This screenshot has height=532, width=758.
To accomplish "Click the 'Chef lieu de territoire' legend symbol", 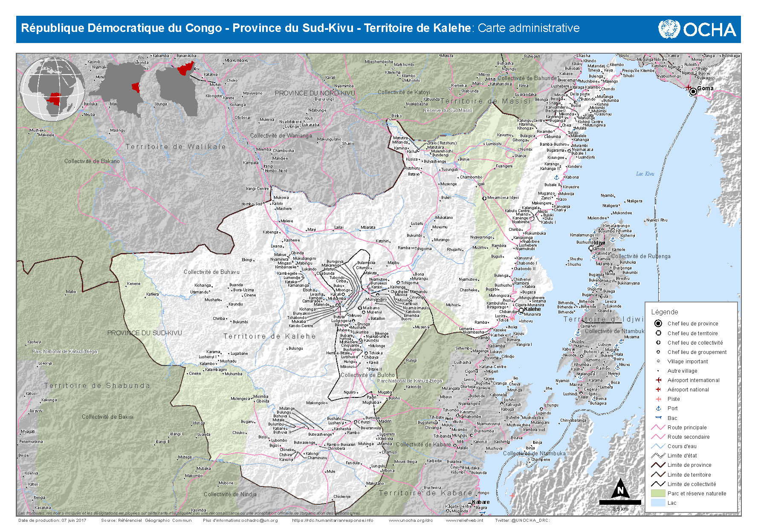I will coord(658,333).
